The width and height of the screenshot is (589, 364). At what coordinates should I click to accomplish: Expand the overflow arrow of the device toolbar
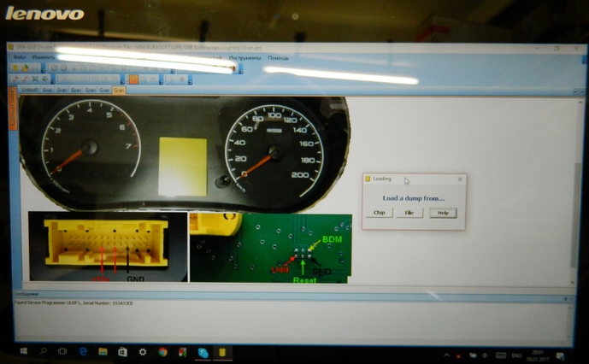tap(53, 80)
